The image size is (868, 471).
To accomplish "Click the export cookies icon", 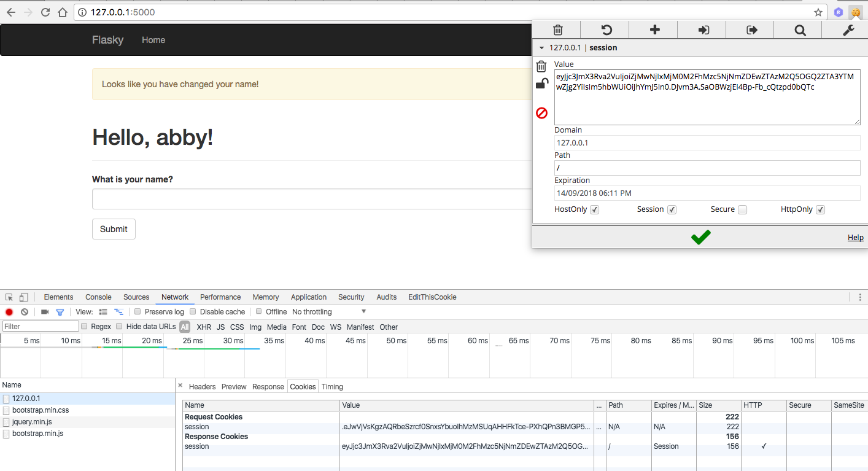I will point(751,30).
